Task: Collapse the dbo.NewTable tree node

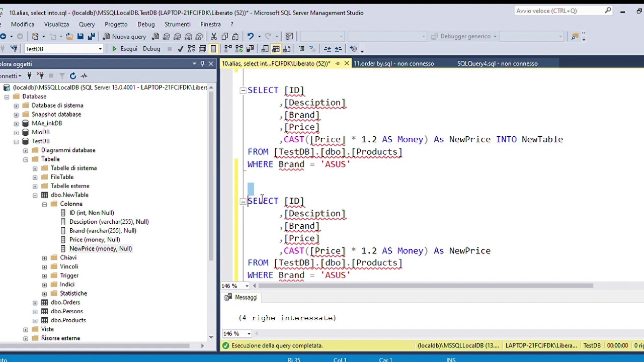Action: click(x=35, y=195)
